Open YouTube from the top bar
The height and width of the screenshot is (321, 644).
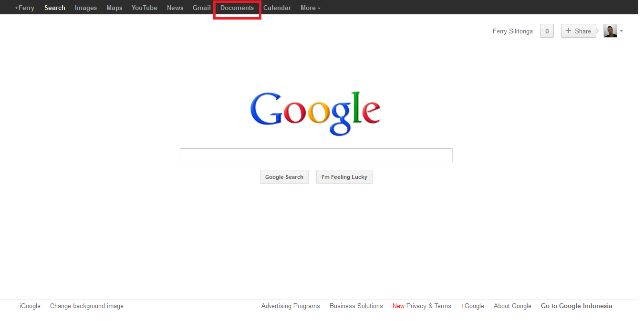[145, 8]
